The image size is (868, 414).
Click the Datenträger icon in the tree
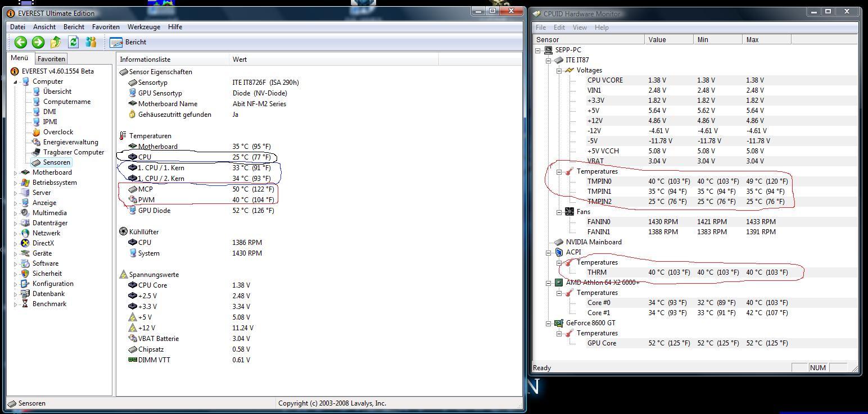pyautogui.click(x=25, y=223)
